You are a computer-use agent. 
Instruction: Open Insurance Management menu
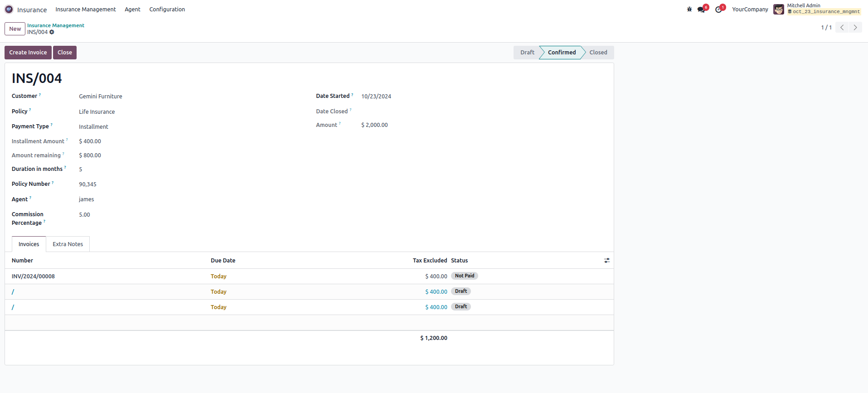(x=86, y=9)
